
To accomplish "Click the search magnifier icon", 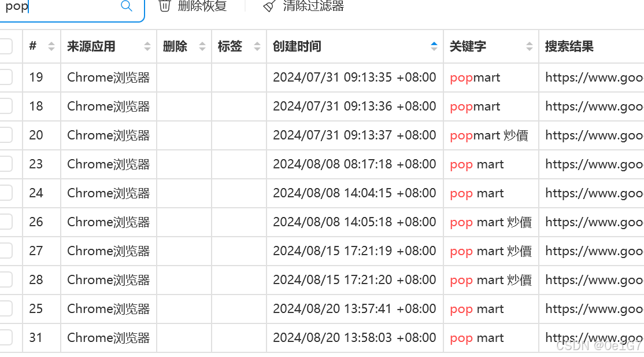I will pyautogui.click(x=127, y=6).
